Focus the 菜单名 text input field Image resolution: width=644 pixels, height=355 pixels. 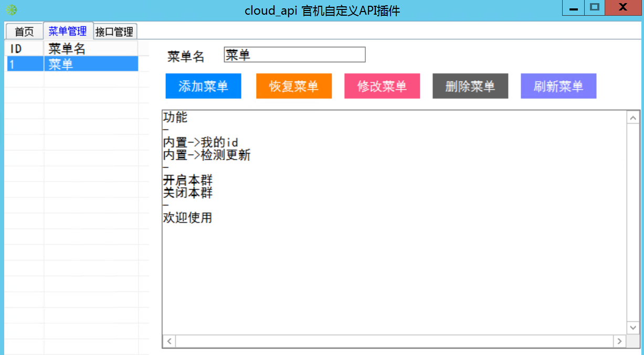click(294, 55)
